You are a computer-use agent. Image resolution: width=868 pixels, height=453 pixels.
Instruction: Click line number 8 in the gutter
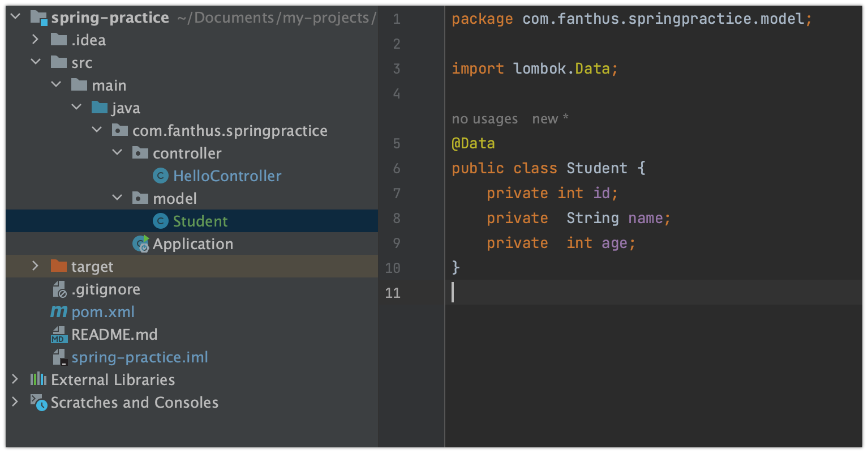click(397, 218)
